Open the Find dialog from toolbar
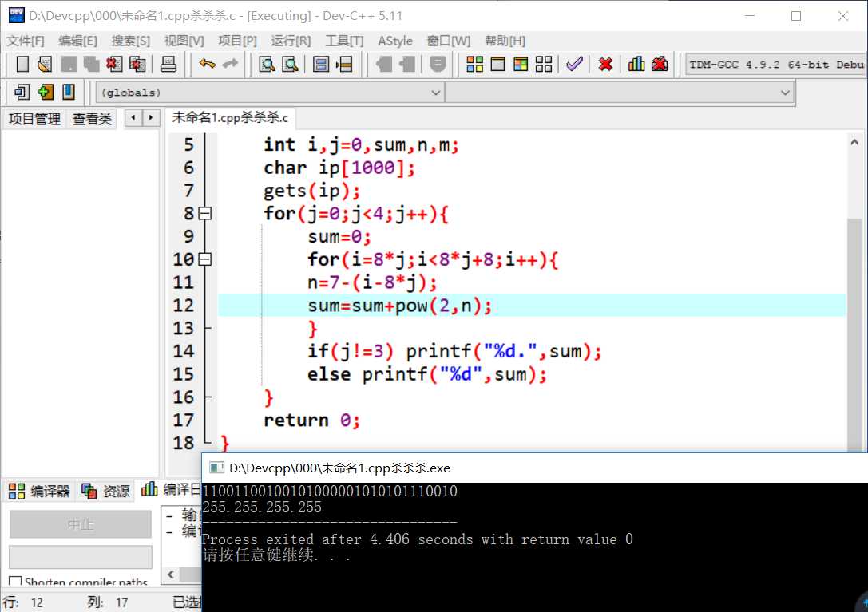868x612 pixels. click(x=268, y=64)
